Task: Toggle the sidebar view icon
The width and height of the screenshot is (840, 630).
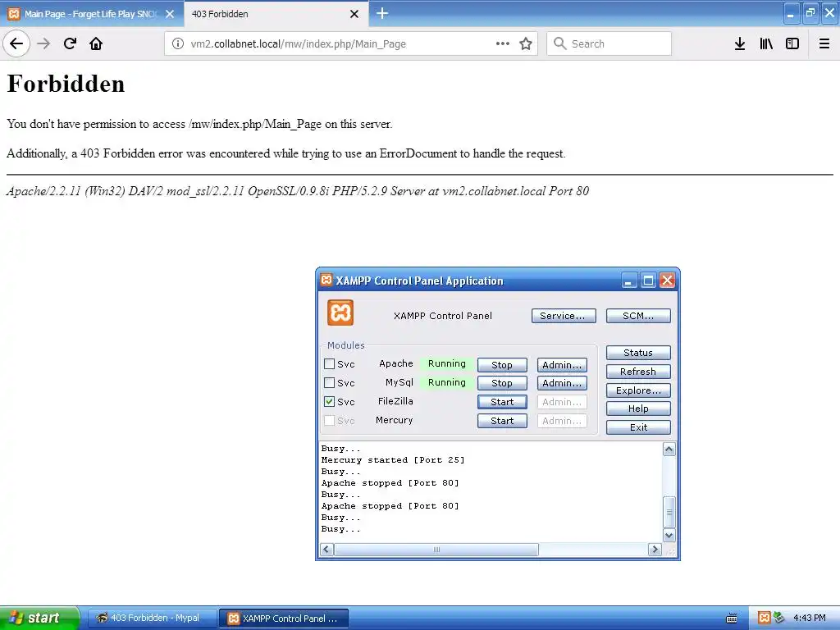Action: point(792,43)
